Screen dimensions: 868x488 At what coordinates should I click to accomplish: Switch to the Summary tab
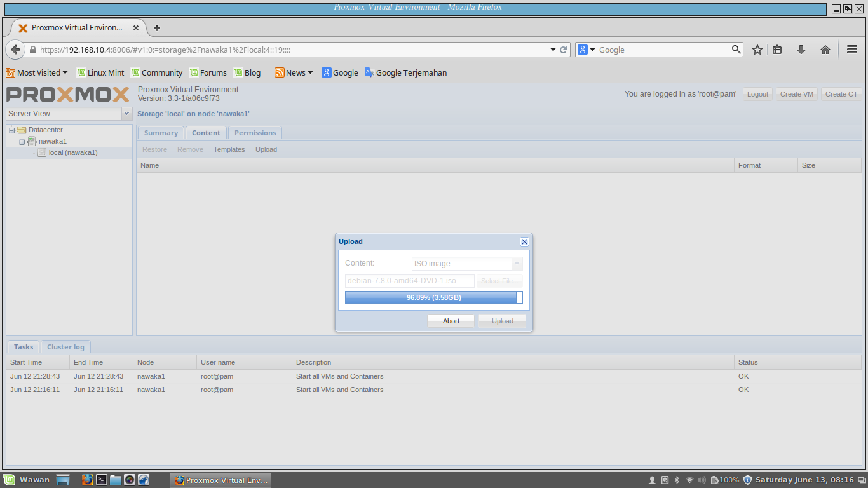click(x=161, y=133)
